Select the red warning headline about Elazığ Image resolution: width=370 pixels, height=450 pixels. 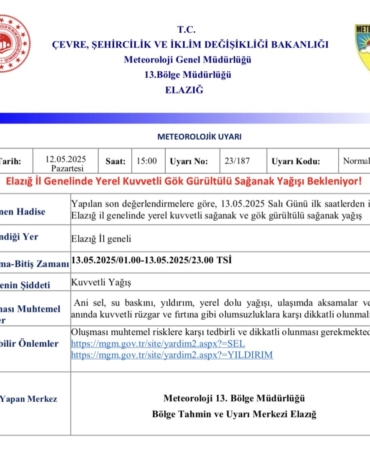184,181
